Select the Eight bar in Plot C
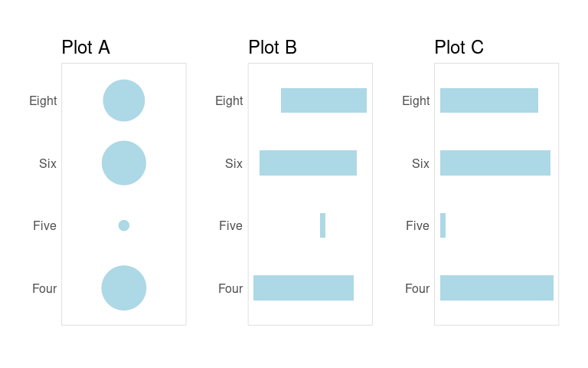Screen dimensions: 588x368 click(489, 100)
